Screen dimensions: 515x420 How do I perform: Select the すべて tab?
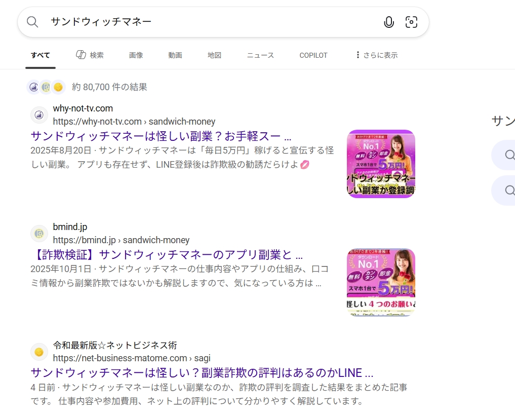[x=40, y=55]
